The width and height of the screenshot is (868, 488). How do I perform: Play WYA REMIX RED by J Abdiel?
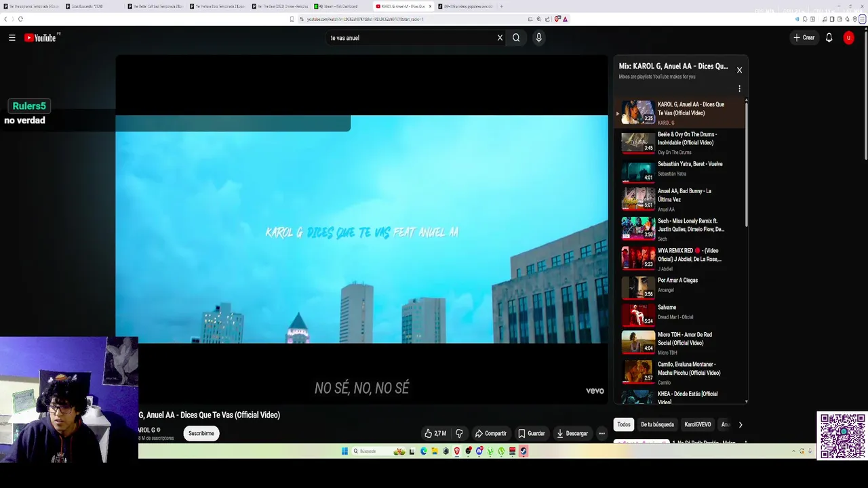[679, 259]
